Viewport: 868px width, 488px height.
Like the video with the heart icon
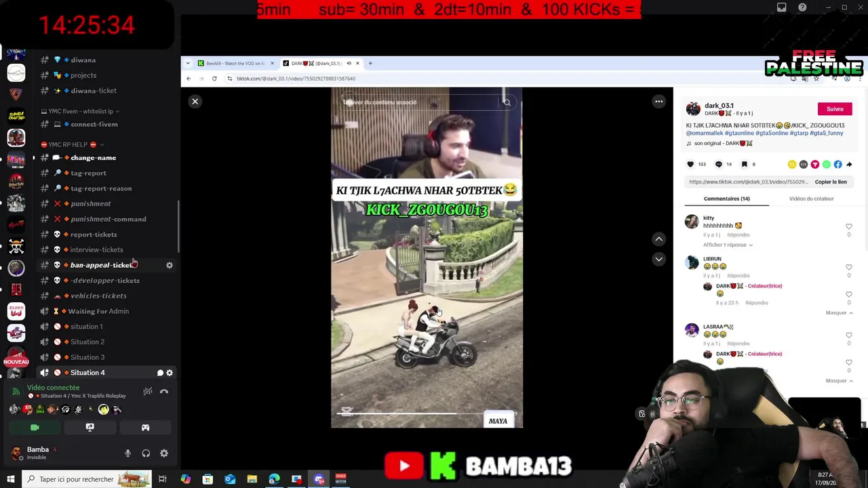pos(690,164)
